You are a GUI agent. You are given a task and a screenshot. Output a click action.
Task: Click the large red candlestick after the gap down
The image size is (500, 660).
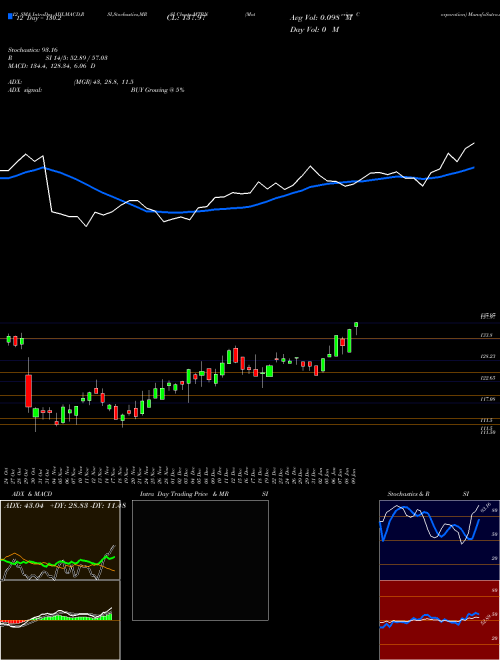tap(29, 391)
